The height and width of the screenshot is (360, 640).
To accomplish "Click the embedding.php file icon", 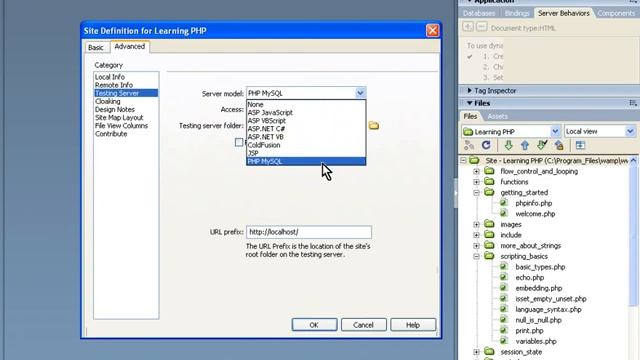I will coord(504,288).
